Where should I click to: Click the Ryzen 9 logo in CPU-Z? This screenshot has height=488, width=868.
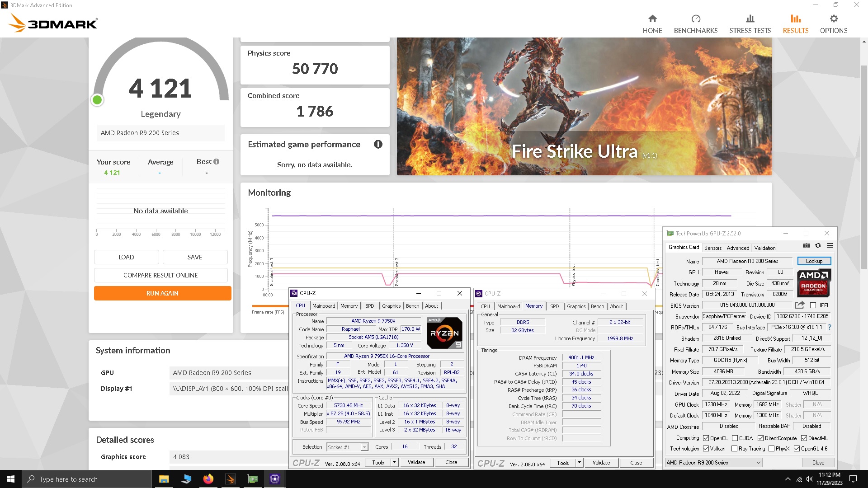[444, 333]
